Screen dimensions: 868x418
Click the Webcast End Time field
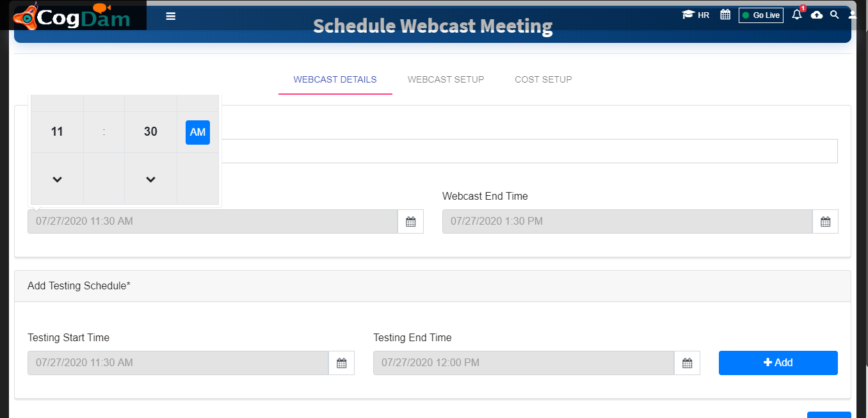click(x=627, y=221)
